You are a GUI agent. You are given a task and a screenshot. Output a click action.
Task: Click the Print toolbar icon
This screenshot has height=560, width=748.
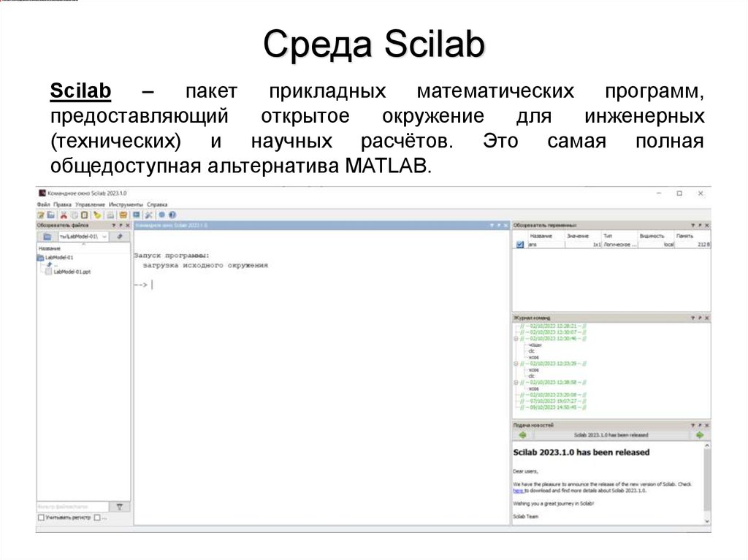110,215
